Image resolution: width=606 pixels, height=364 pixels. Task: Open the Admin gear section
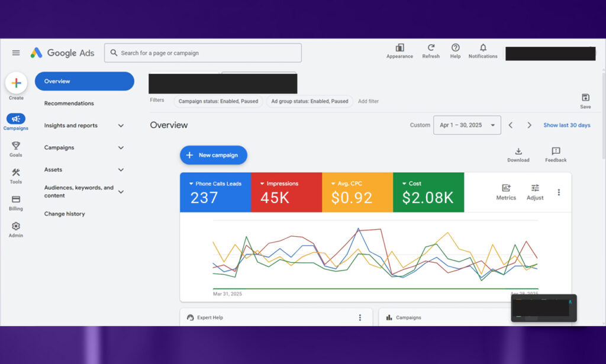[x=16, y=230]
